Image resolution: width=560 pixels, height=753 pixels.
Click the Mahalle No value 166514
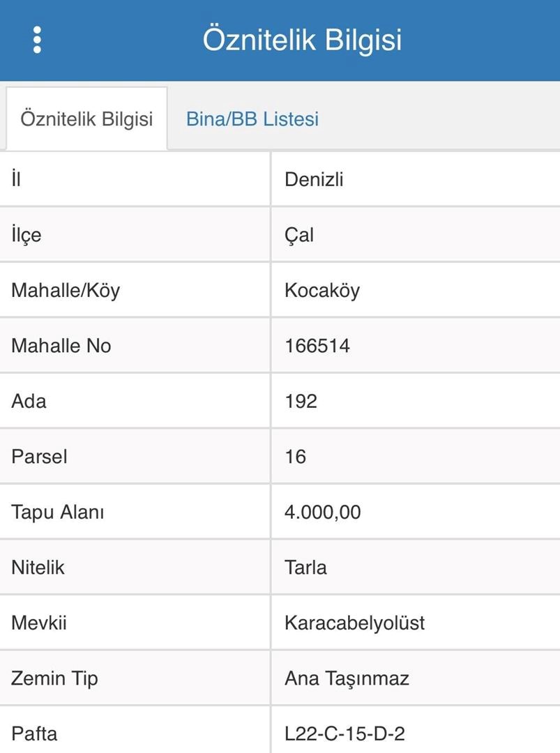(317, 346)
